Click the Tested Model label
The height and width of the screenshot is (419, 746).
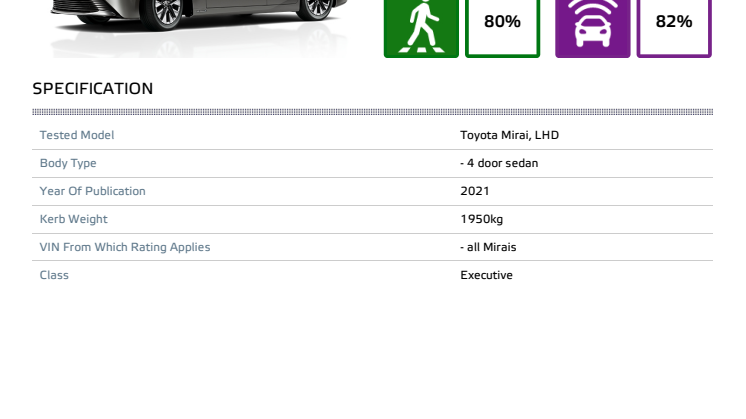tap(77, 135)
